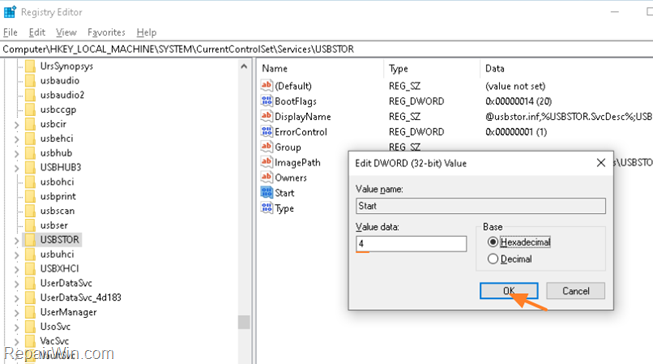
Task: Click into the Value data field
Action: [411, 244]
